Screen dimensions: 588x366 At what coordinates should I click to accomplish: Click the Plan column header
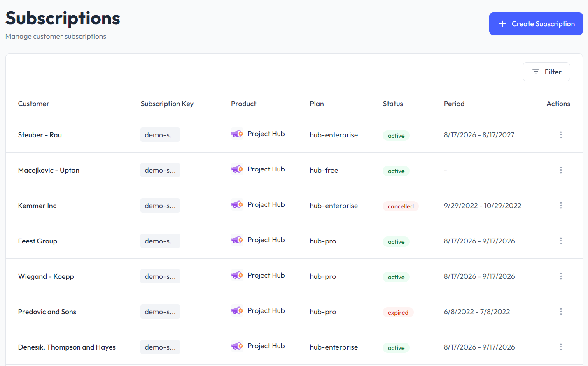[317, 104]
